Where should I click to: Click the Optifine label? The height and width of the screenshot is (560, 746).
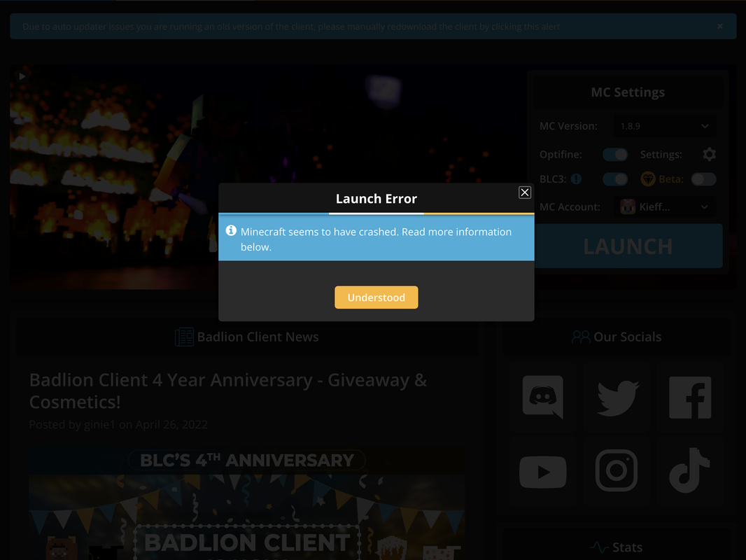[x=561, y=154]
